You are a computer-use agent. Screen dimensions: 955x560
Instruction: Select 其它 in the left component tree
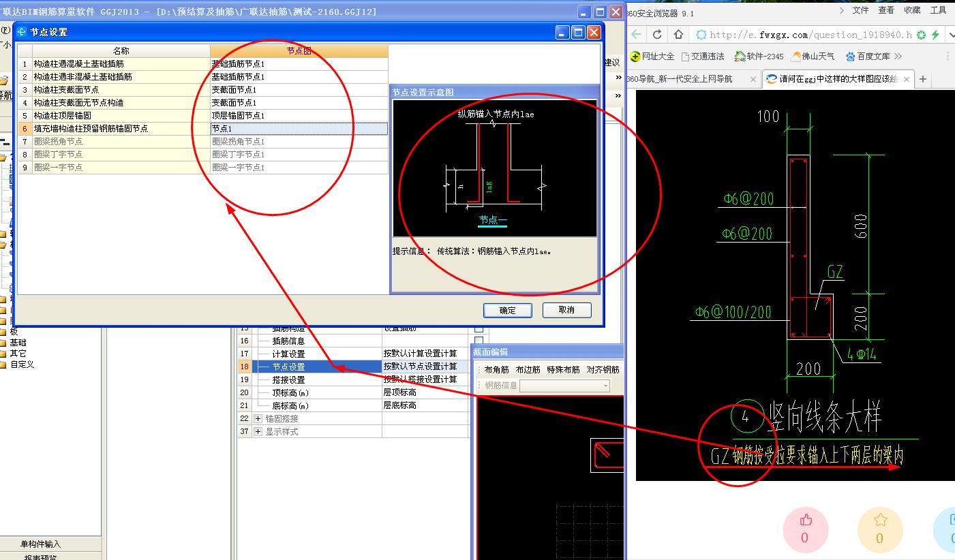(x=18, y=354)
